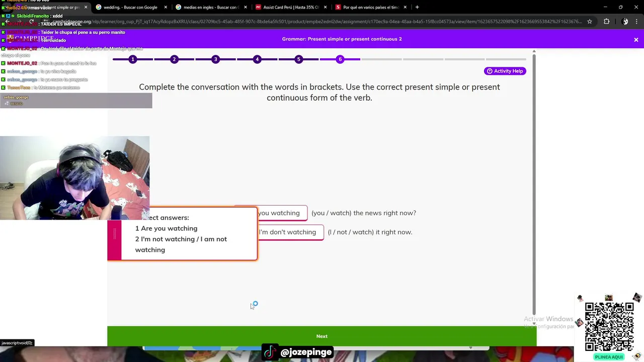Minimize the browser window
The height and width of the screenshot is (362, 644).
(x=605, y=7)
